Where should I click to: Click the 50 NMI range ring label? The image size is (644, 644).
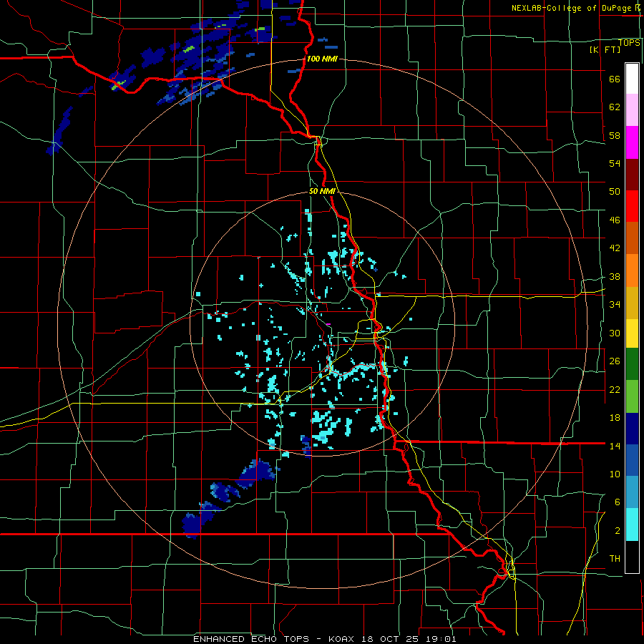(322, 191)
